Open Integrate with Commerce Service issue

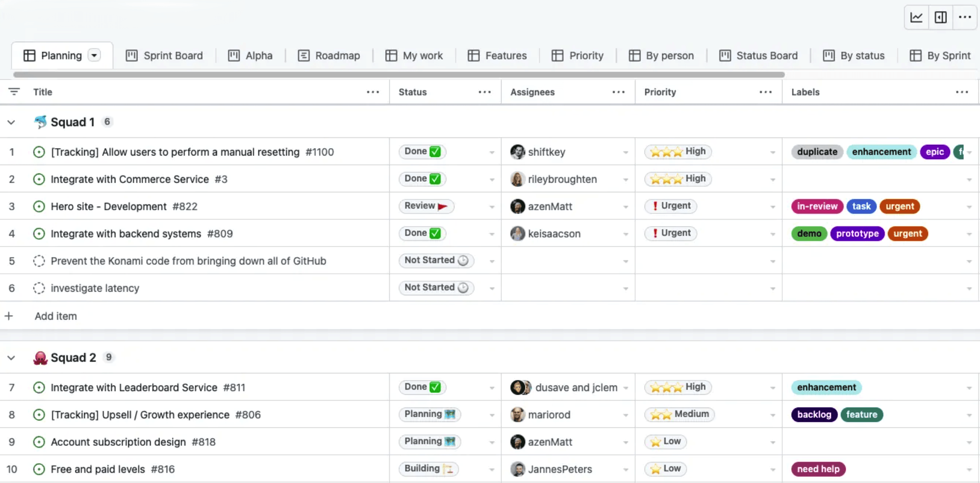point(130,179)
